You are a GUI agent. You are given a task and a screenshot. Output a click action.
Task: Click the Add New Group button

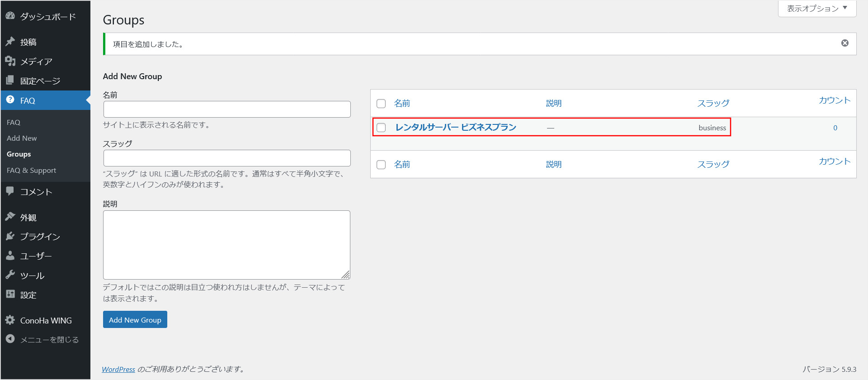click(x=135, y=319)
